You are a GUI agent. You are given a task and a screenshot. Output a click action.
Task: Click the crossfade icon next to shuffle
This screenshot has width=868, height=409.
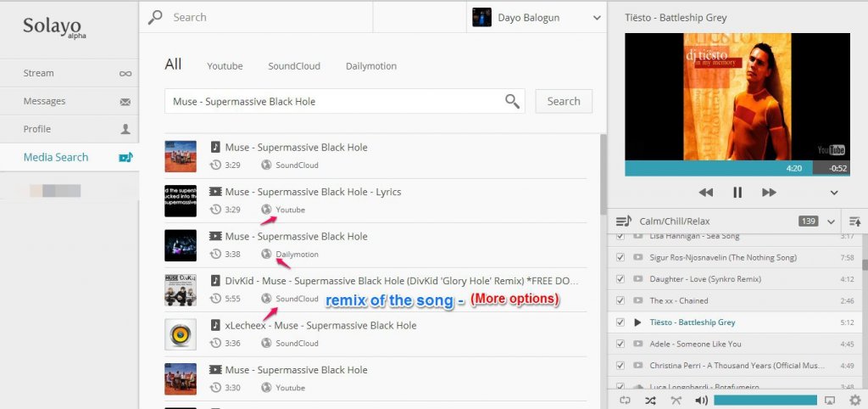coord(676,401)
